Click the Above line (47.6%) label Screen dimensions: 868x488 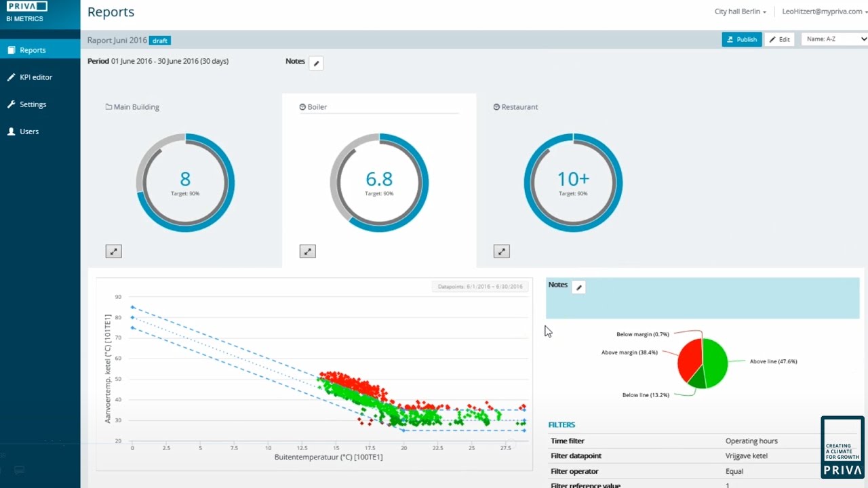click(773, 361)
